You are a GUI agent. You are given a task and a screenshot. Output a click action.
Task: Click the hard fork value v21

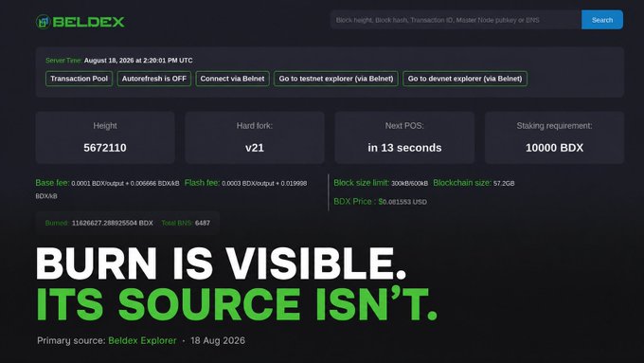coord(255,148)
